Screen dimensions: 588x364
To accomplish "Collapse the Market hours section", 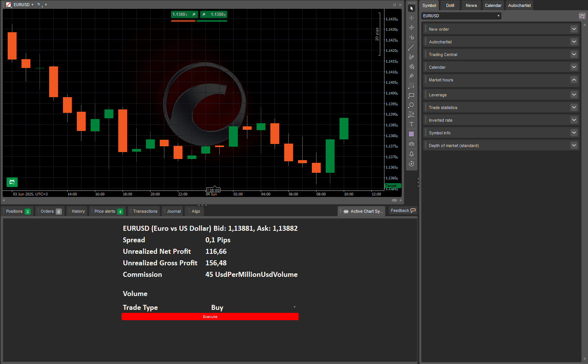I will pos(574,80).
